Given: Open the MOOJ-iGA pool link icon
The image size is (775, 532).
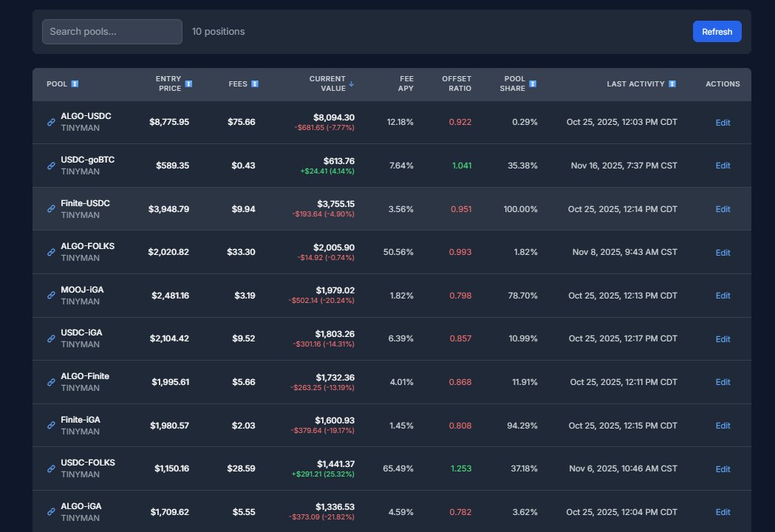Looking at the screenshot, I should click(50, 296).
